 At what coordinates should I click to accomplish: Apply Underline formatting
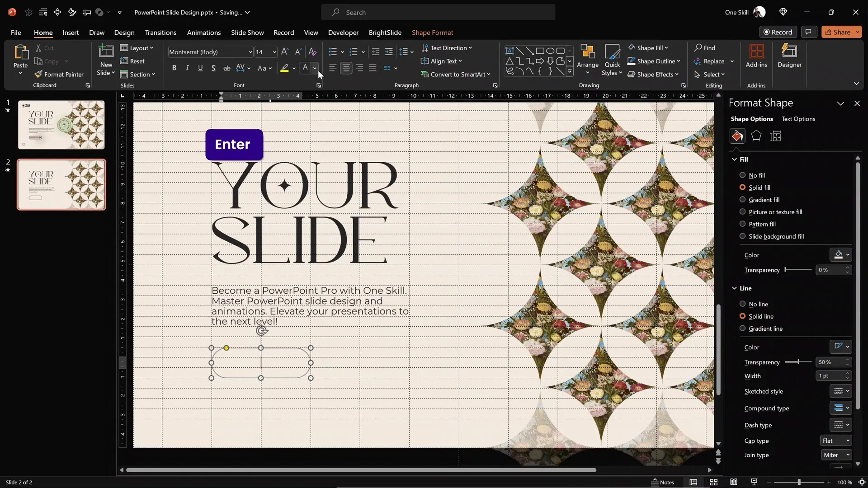[200, 68]
